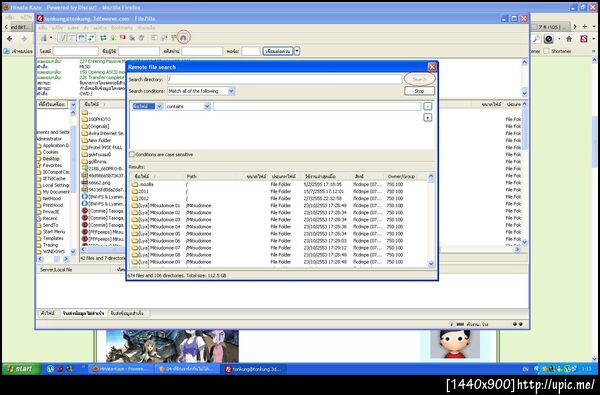
Task: Click the Search directory input field
Action: [285, 79]
